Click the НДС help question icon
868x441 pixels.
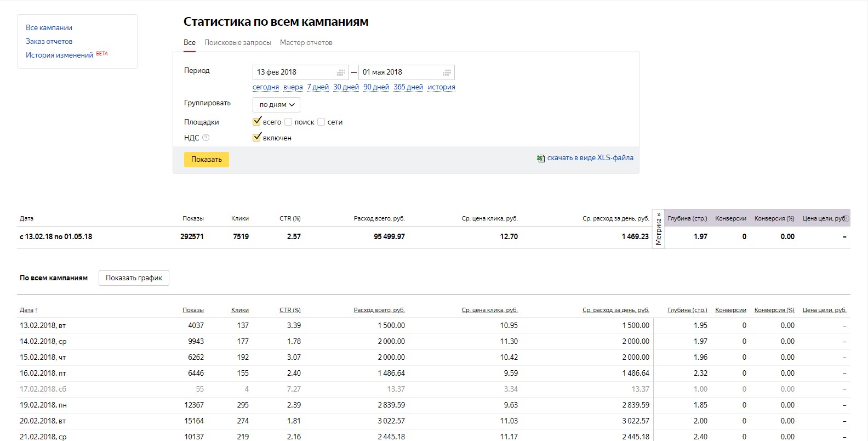coord(206,138)
